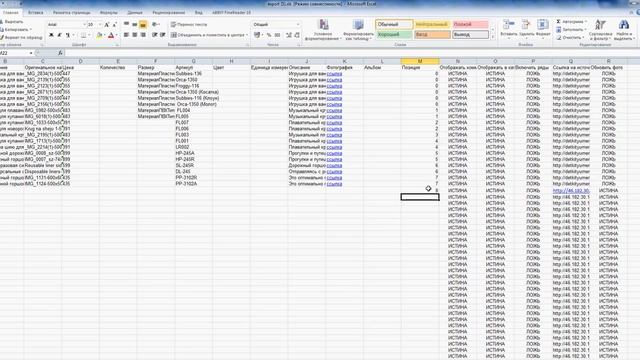Viewport: 640px width, 360px height.
Task: Open the number format 'Общий' dropdown
Action: [x=298, y=24]
